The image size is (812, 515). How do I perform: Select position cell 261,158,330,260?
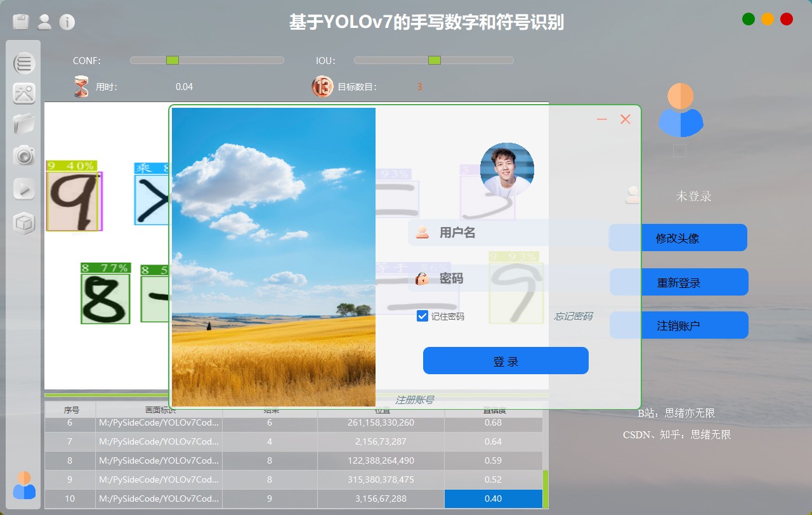pyautogui.click(x=381, y=422)
